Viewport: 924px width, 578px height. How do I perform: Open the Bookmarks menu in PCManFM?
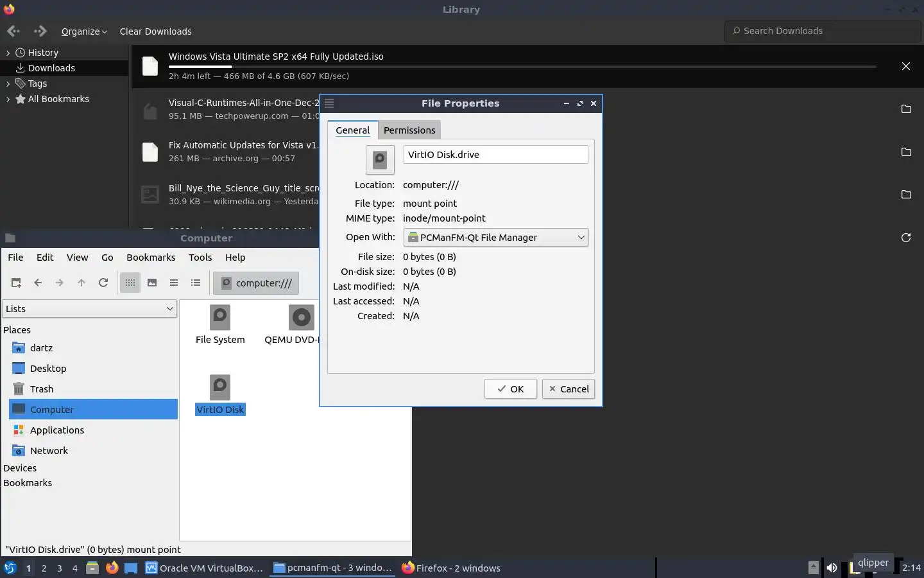tap(151, 258)
